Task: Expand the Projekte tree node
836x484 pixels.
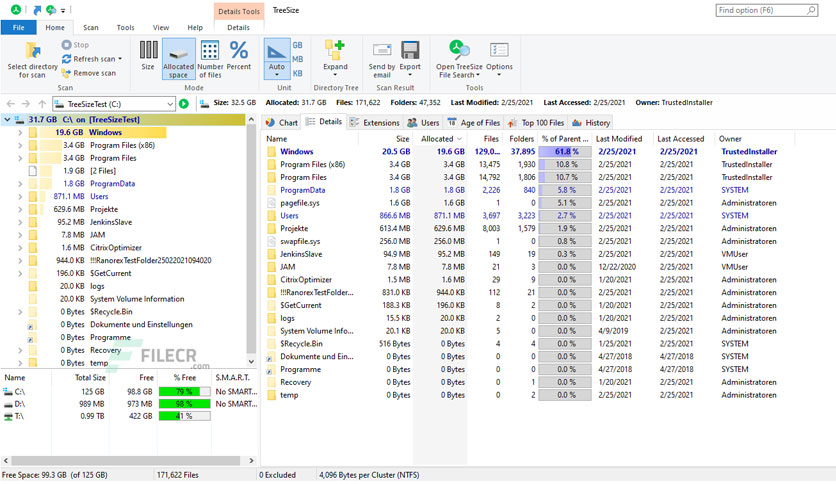Action: [20, 209]
